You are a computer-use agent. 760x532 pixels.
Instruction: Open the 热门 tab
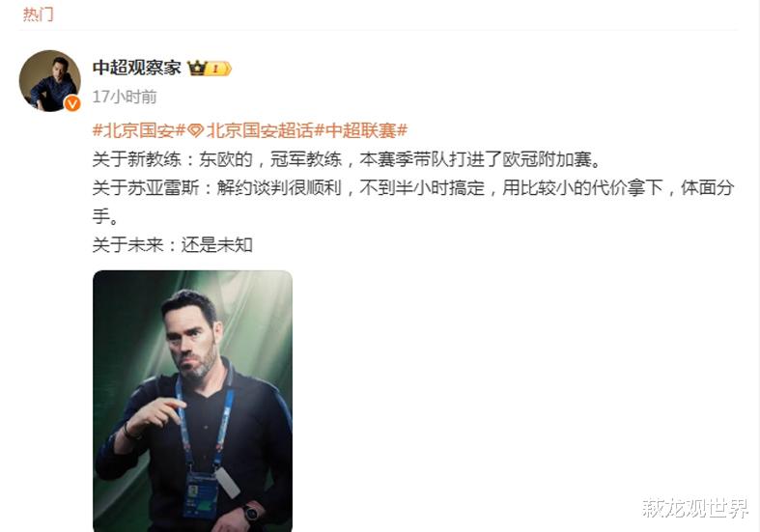pos(38,14)
